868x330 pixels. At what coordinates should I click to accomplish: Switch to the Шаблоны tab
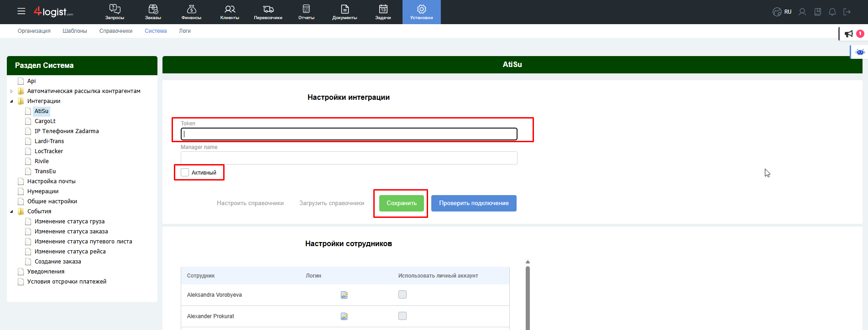[75, 31]
